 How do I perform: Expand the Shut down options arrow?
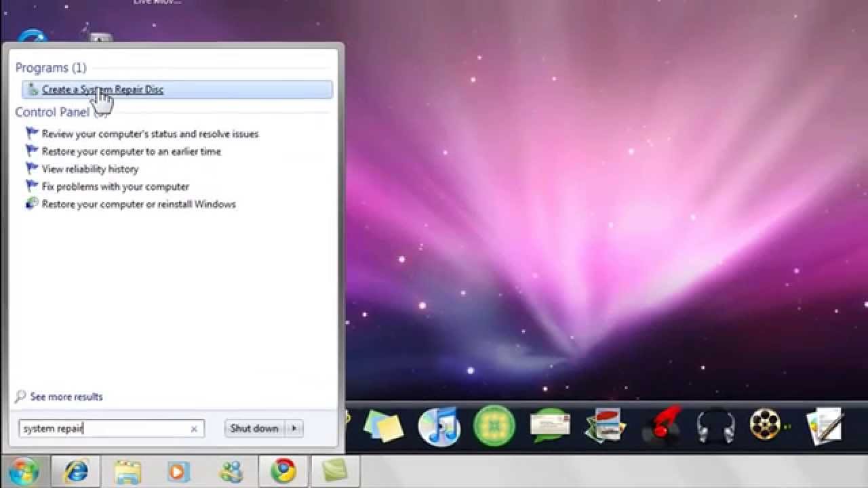coord(294,428)
